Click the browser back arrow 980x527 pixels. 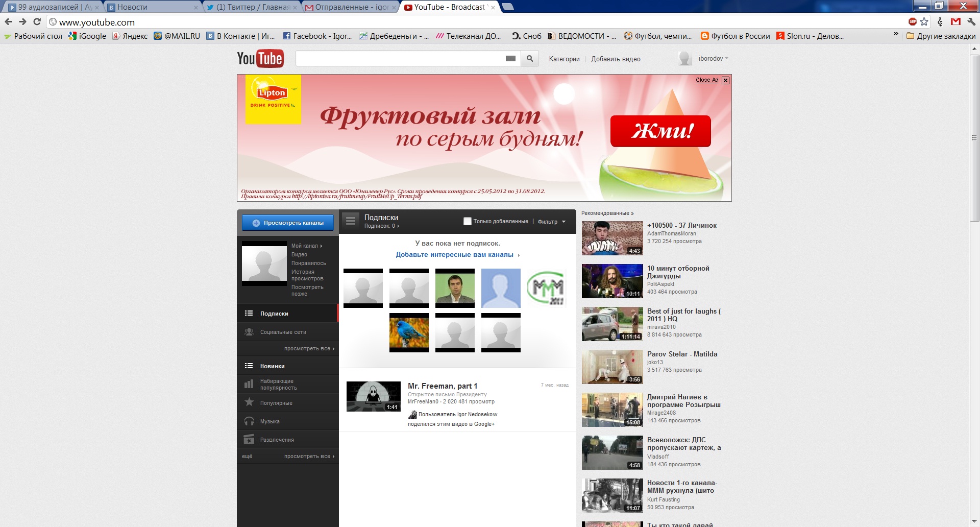[x=8, y=22]
